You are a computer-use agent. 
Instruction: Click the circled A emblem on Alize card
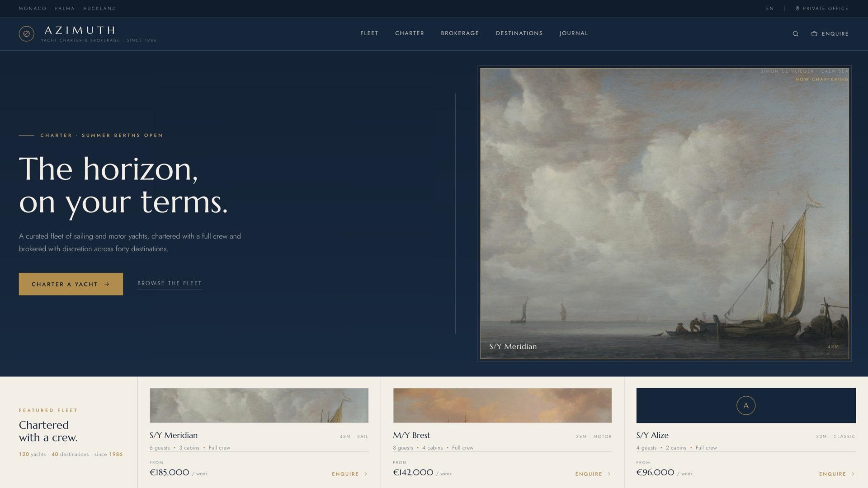(x=745, y=405)
